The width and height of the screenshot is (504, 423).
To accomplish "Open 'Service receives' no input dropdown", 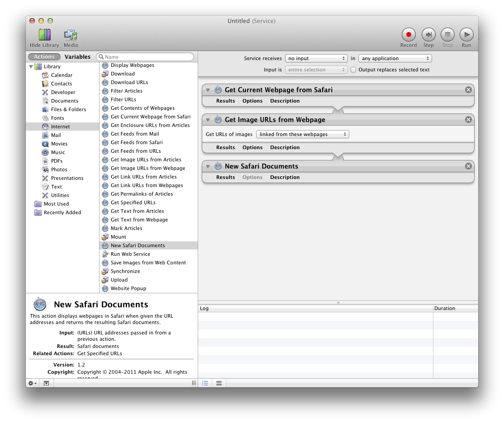I will coord(316,58).
